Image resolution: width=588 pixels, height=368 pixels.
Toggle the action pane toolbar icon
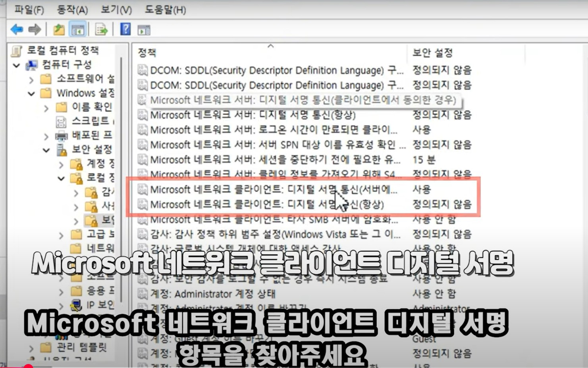144,30
